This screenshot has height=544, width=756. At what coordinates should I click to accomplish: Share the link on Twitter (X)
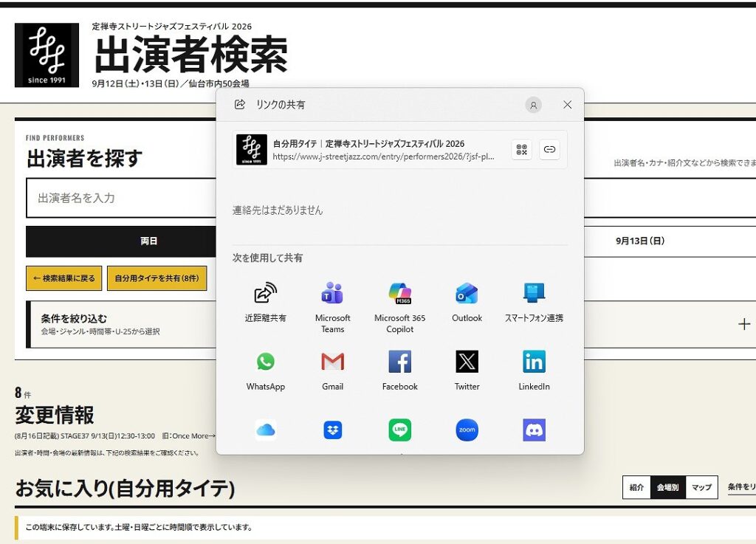tap(467, 362)
